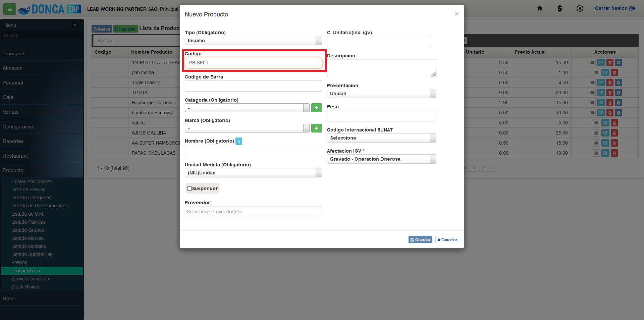
Task: Expand the Presentacion dropdown showing Unidad
Action: click(x=381, y=94)
